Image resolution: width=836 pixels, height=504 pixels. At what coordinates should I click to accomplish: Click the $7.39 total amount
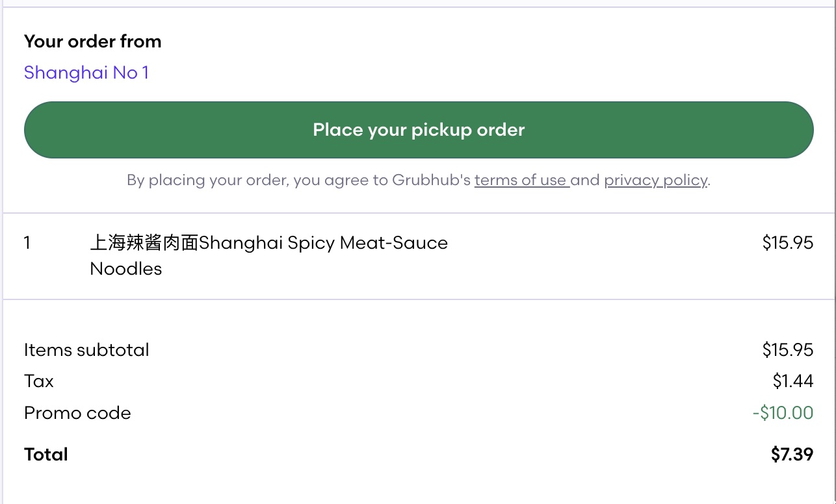[x=792, y=454]
